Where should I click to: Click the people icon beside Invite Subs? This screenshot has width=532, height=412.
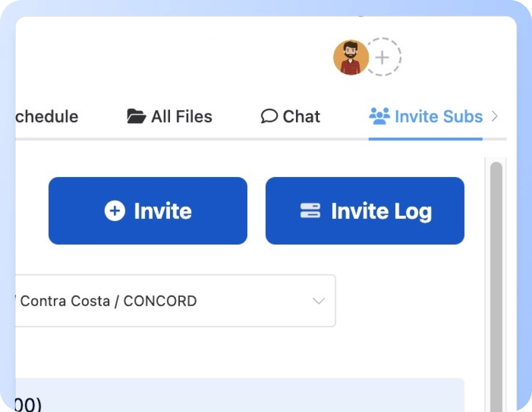379,116
